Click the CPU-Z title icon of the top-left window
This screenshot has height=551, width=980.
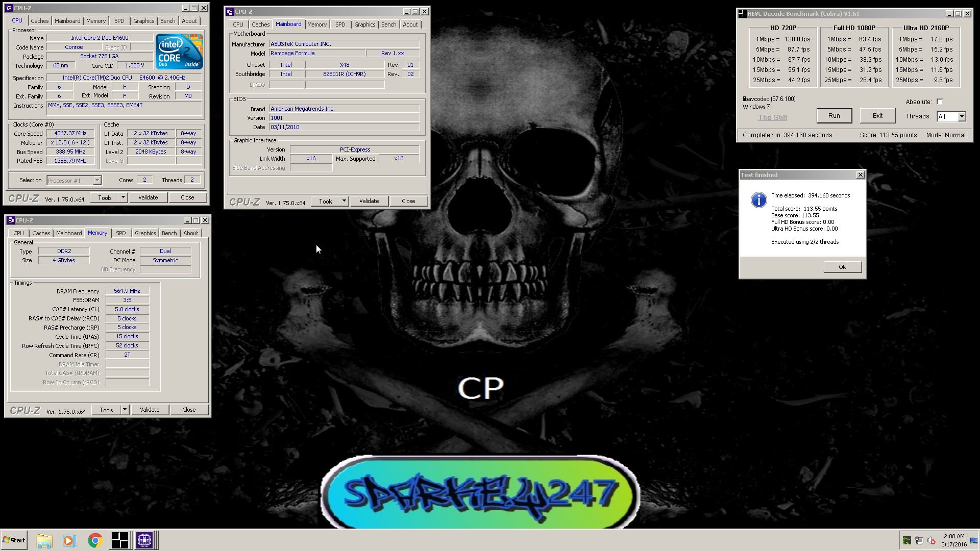click(9, 8)
